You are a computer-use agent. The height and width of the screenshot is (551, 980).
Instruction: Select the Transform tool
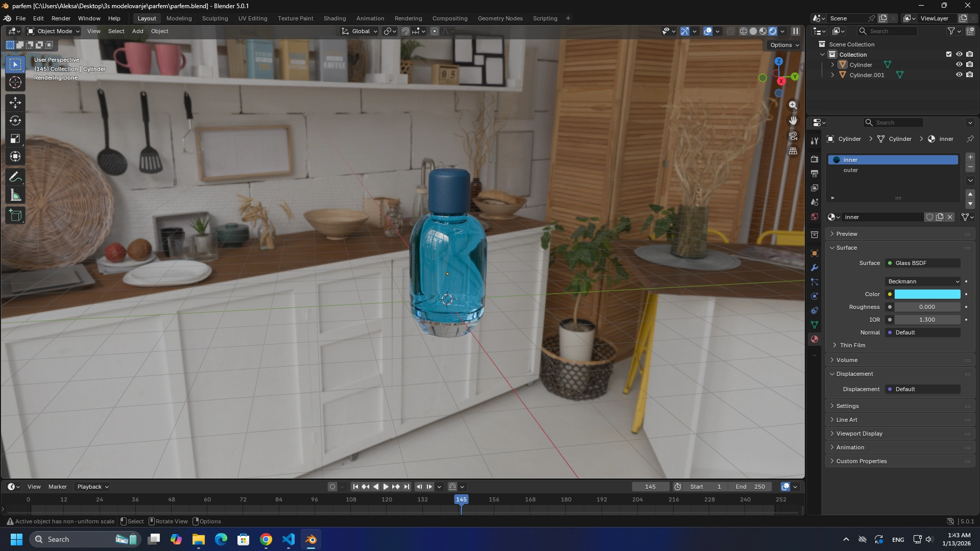(x=15, y=156)
